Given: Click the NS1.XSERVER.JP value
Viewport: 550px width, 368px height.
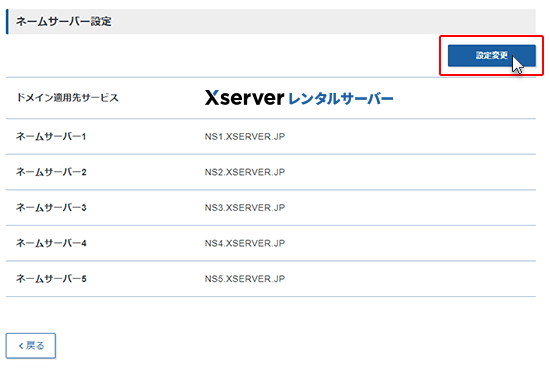Looking at the screenshot, I should click(x=245, y=136).
